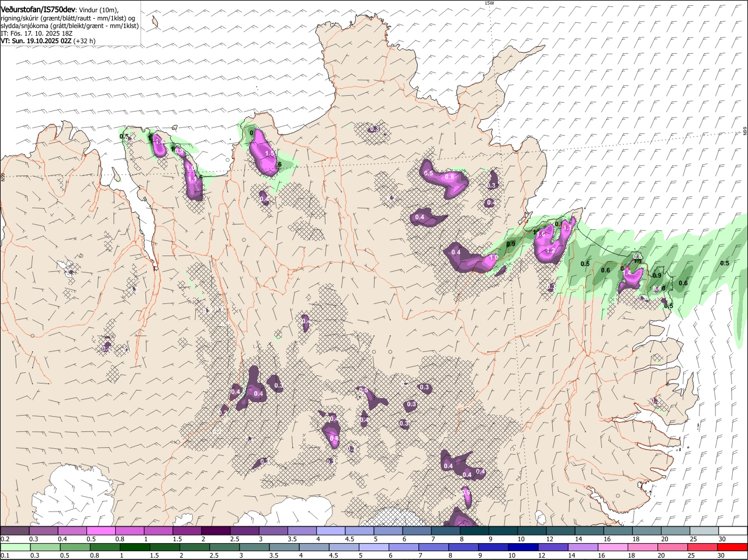
Task: Pick the 5 swatch in the upper snow scale
Action: [387, 530]
